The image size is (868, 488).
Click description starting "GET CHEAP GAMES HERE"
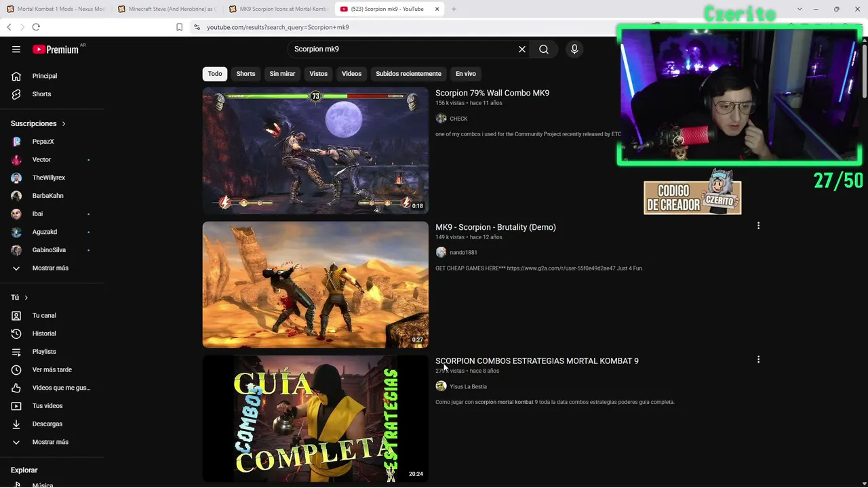tap(539, 268)
